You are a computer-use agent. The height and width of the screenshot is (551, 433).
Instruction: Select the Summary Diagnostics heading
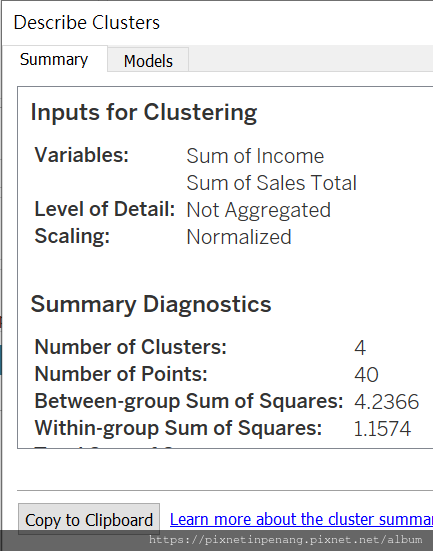tap(151, 304)
